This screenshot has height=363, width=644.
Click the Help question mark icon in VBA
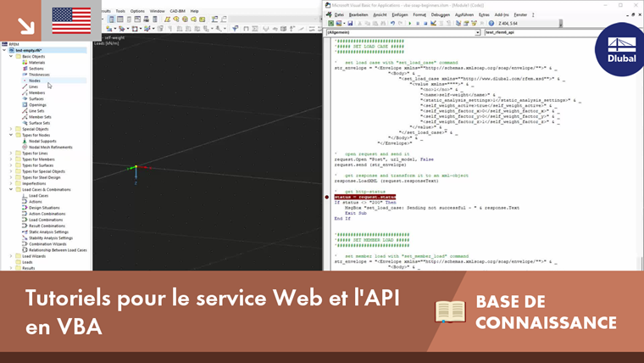491,24
